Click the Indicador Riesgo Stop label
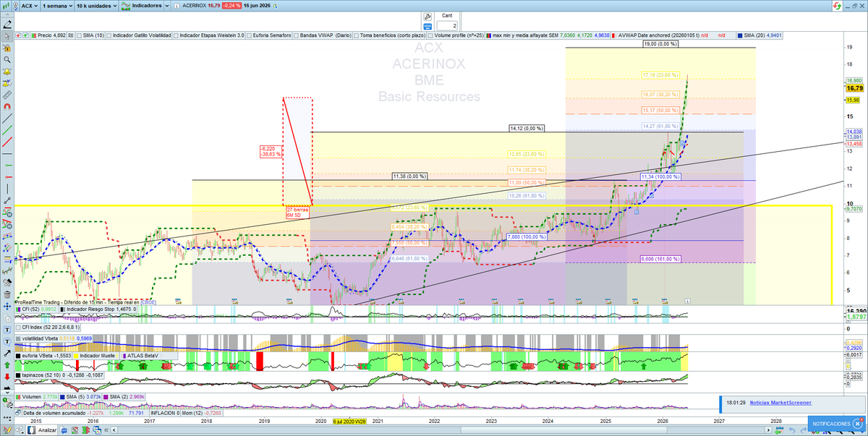 tap(90, 309)
